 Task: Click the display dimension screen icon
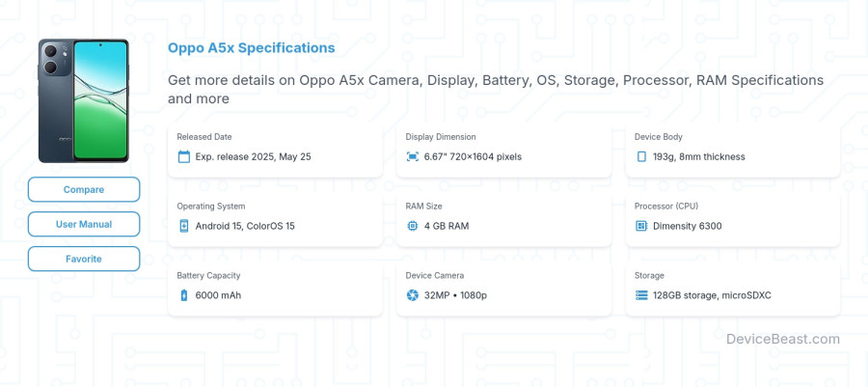(x=413, y=156)
